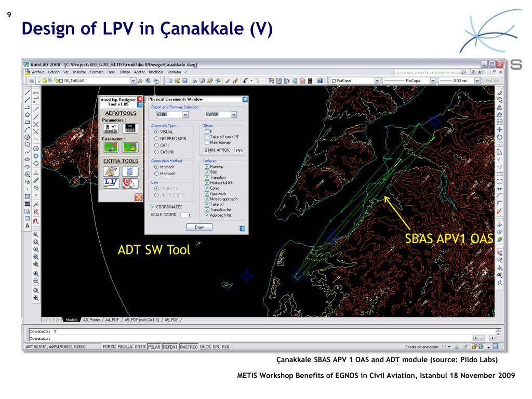The width and height of the screenshot is (532, 399).
Task: Select CAT I approach type
Action: point(162,145)
